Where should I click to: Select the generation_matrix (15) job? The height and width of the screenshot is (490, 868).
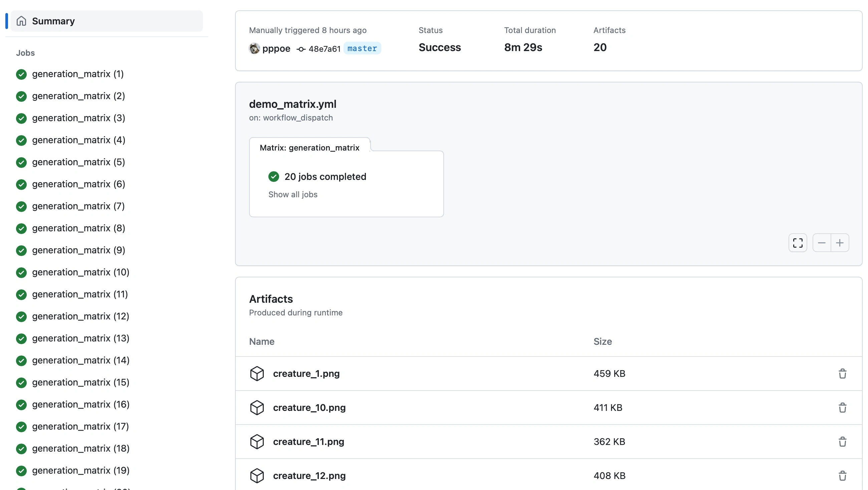[80, 382]
